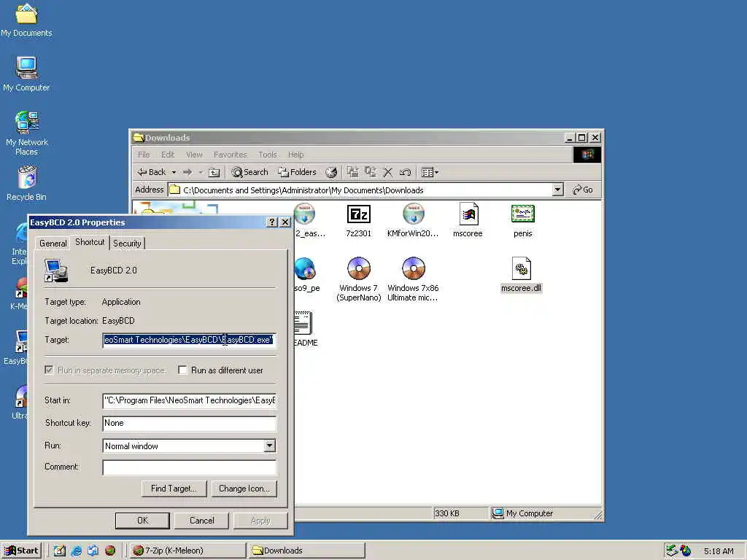Open the Views button menu

(430, 172)
